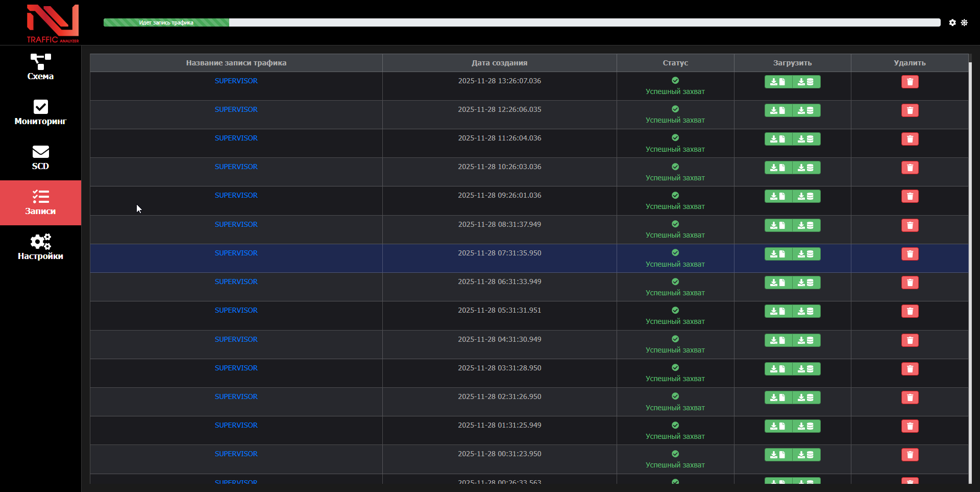Image resolution: width=980 pixels, height=492 pixels.
Task: Download file for the 09:26:01 record
Action: [x=778, y=196]
